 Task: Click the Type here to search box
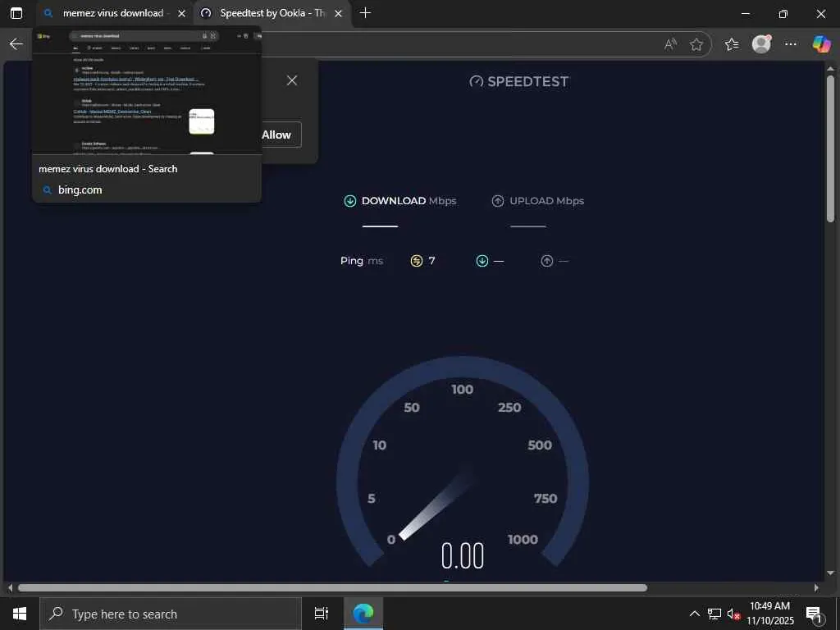(171, 614)
